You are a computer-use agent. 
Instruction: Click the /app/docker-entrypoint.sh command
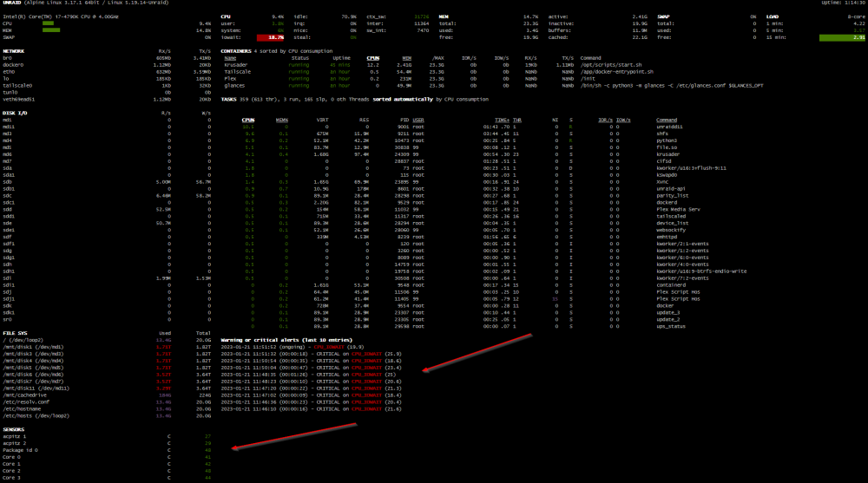coord(616,72)
